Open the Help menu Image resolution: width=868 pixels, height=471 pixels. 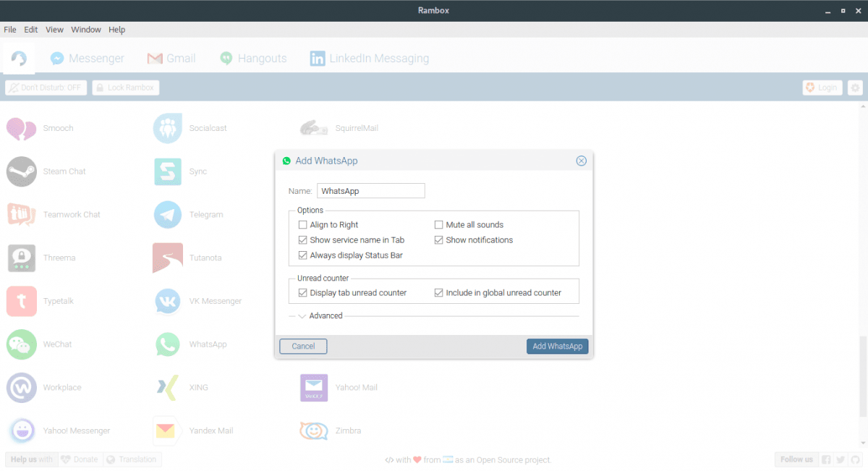pos(117,30)
